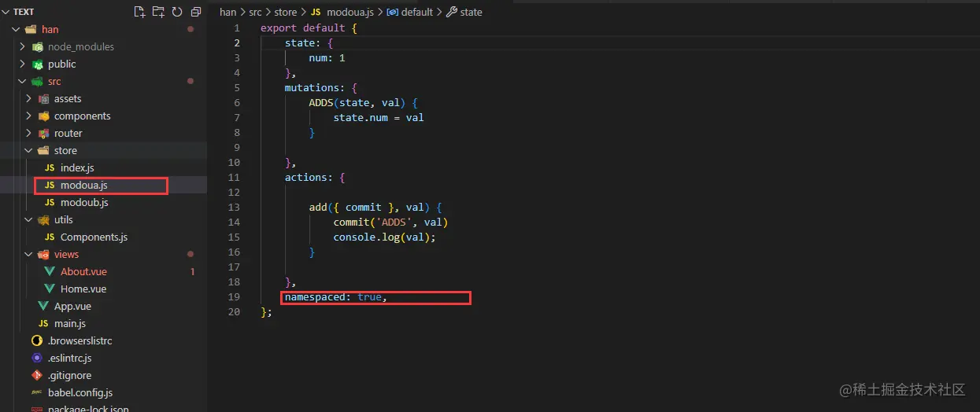Click the folder icon of components
980x412 pixels.
click(43, 116)
